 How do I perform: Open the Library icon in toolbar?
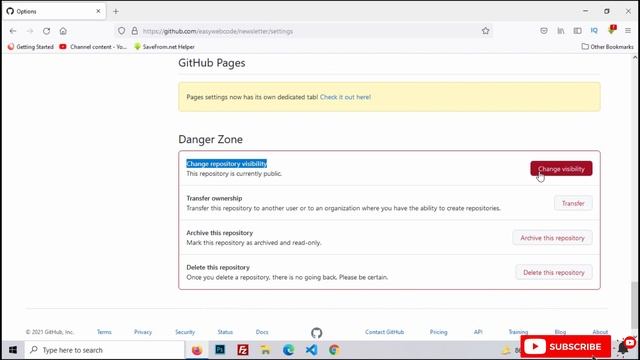(561, 31)
